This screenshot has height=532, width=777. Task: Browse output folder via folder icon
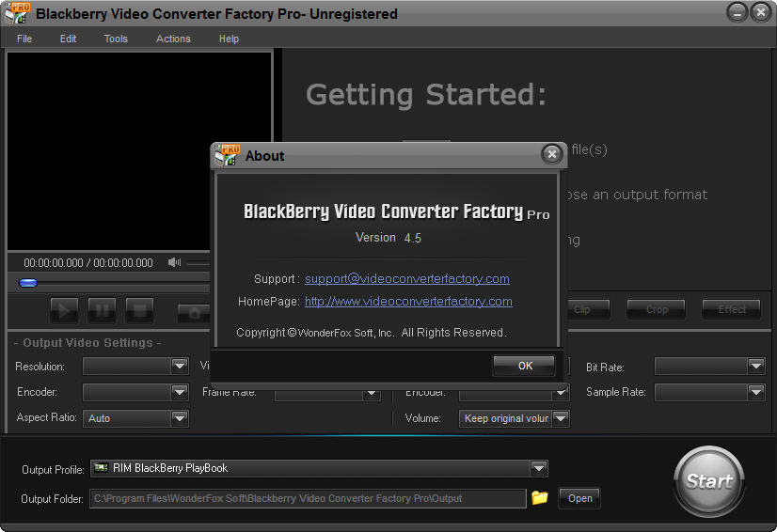[x=540, y=497]
